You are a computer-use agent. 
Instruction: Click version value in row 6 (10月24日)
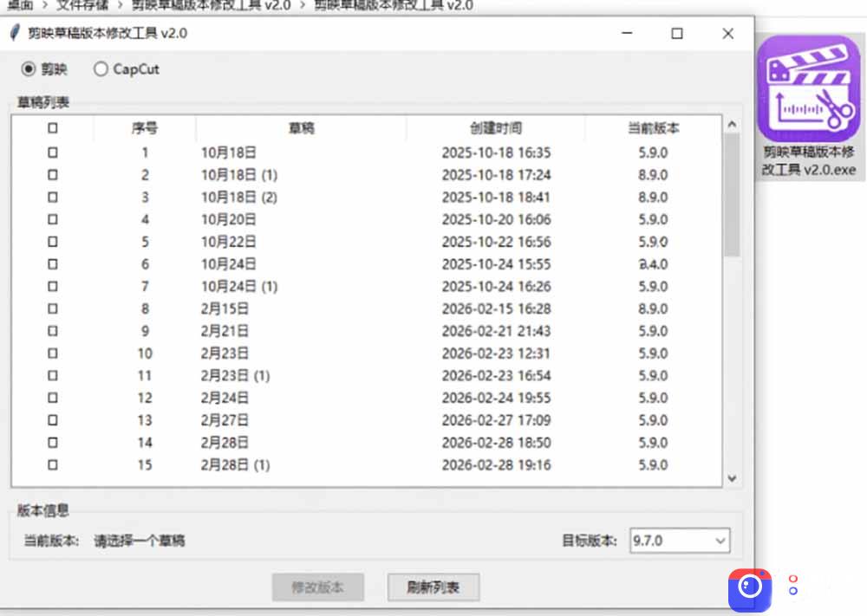(x=653, y=264)
